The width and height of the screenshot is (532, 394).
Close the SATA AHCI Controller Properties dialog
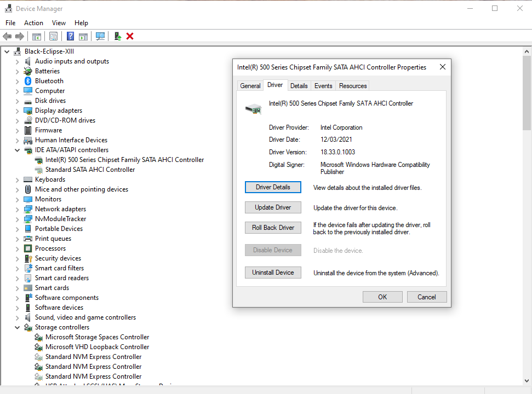click(x=443, y=67)
